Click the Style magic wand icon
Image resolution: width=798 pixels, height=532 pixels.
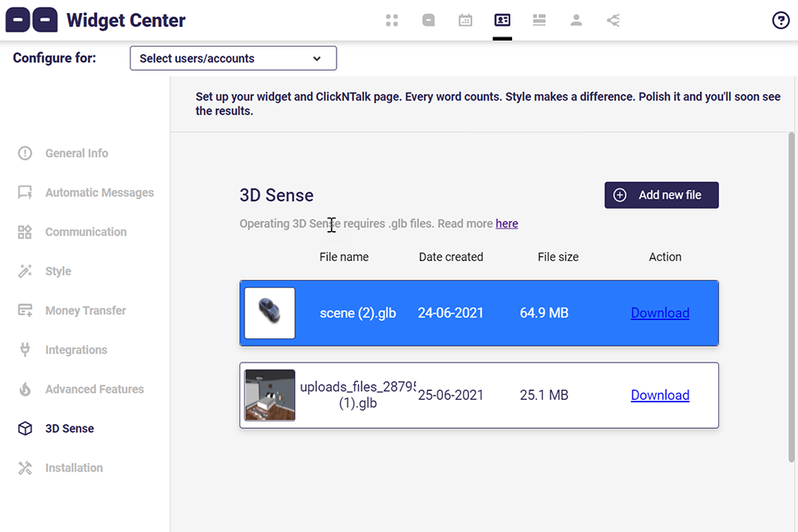[25, 271]
